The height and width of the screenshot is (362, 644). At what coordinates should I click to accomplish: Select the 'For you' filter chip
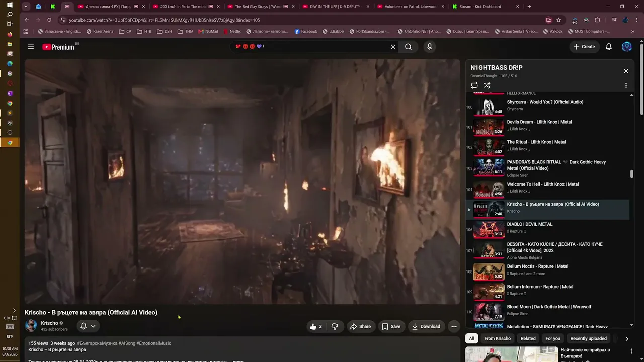coord(552,338)
